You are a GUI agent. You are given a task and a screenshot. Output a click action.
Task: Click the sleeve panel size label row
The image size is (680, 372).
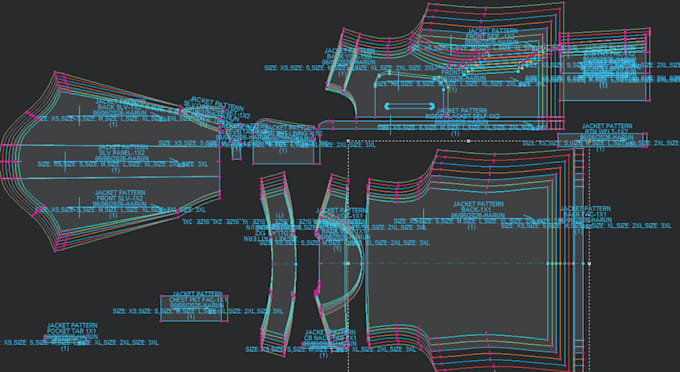[123, 165]
